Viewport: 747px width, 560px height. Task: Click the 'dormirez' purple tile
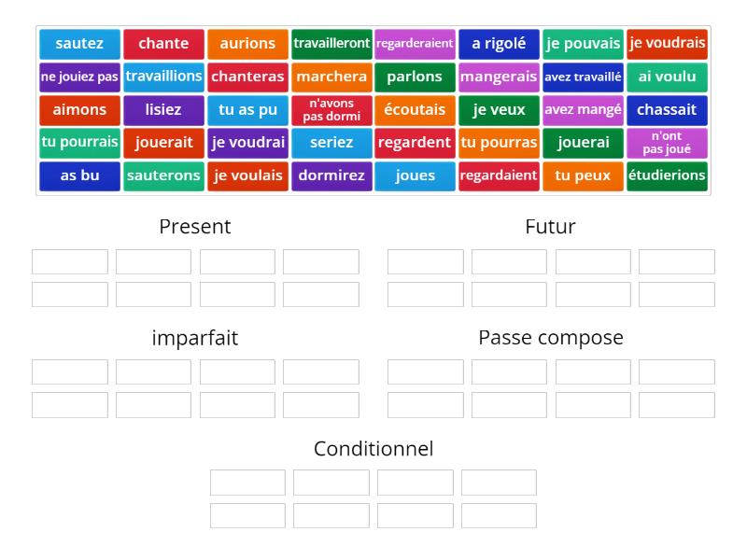tap(331, 175)
